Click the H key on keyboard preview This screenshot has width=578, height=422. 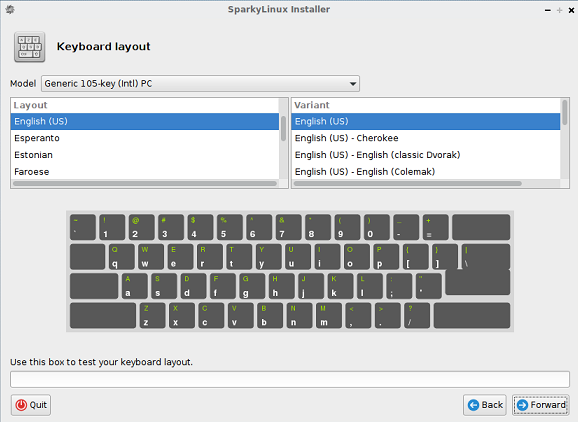(x=282, y=286)
